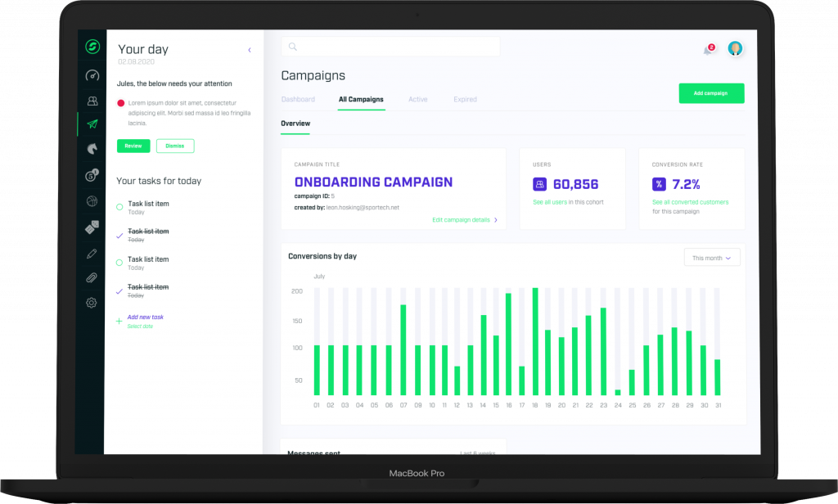The width and height of the screenshot is (838, 504).
Task: Open the paperclip attachments icon
Action: click(92, 278)
